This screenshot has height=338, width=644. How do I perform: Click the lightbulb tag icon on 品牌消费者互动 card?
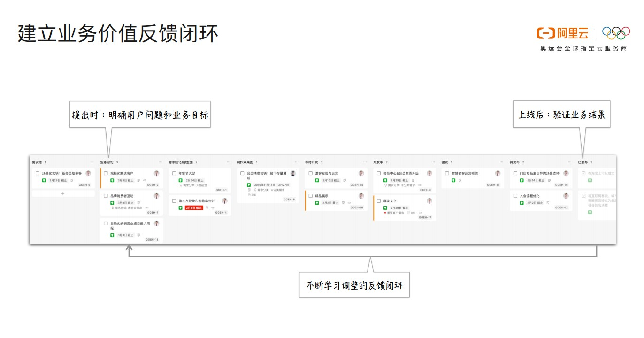pyautogui.click(x=113, y=207)
